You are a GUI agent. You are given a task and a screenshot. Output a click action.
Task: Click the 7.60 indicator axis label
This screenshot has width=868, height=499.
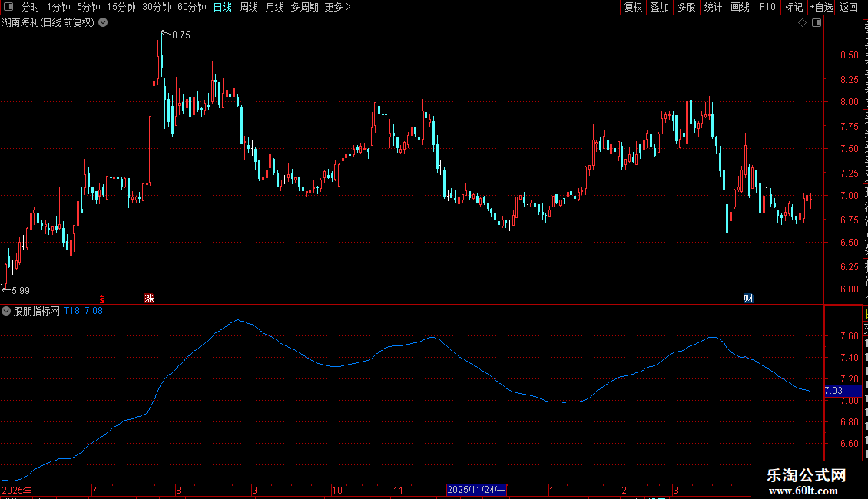(849, 336)
